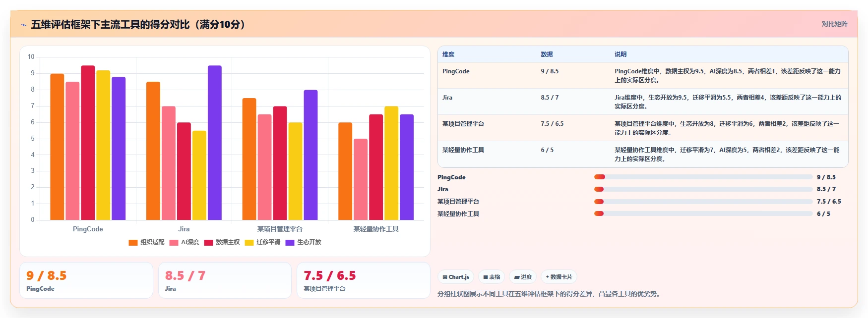Click PingCode's pink AI深度 bar
The width and height of the screenshot is (868, 318).
tap(72, 151)
